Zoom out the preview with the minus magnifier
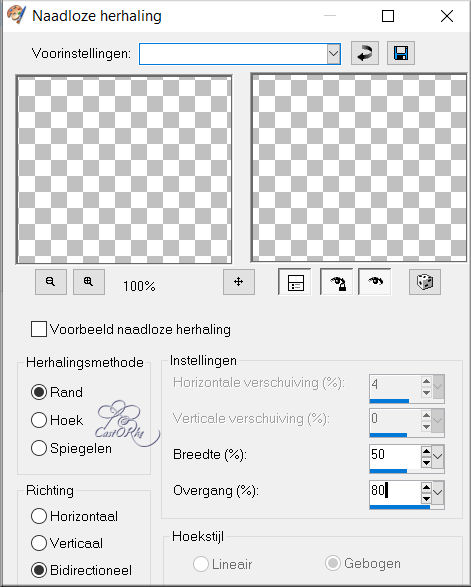This screenshot has width=471, height=587. click(x=51, y=282)
